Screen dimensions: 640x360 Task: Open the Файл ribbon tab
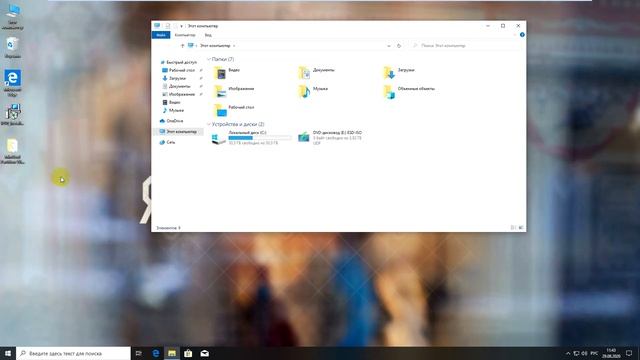161,35
